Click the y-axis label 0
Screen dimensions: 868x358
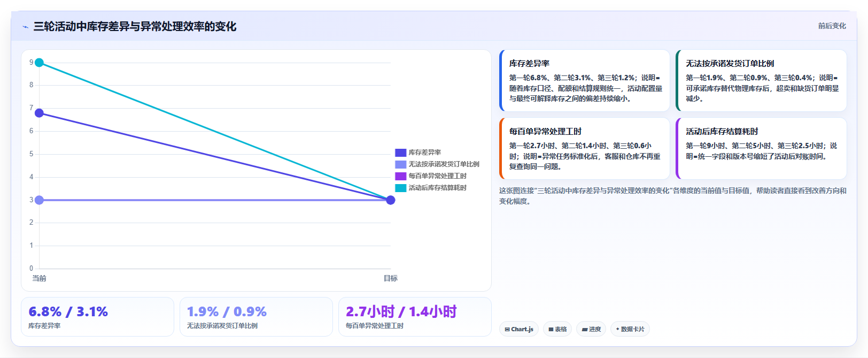click(x=31, y=269)
